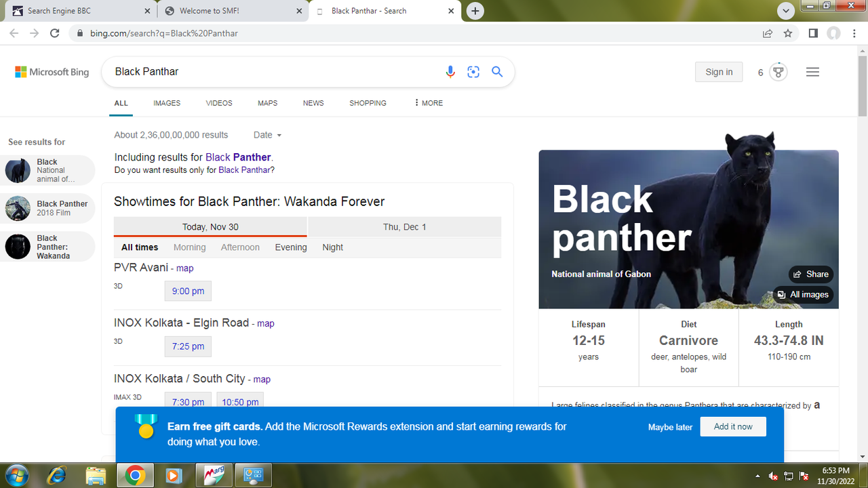The image size is (868, 488).
Task: Click the Microsoft Bing logo
Action: coord(52,72)
